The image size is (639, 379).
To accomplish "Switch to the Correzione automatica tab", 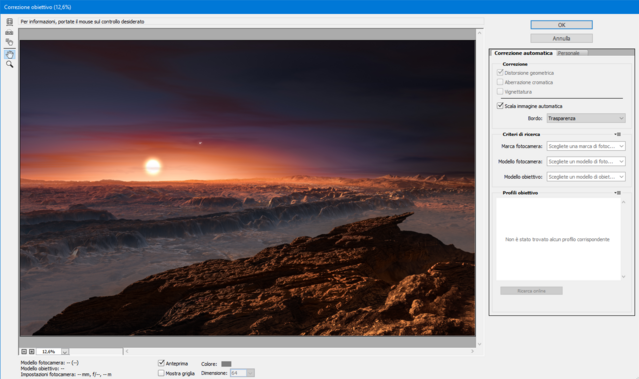I will pos(523,53).
